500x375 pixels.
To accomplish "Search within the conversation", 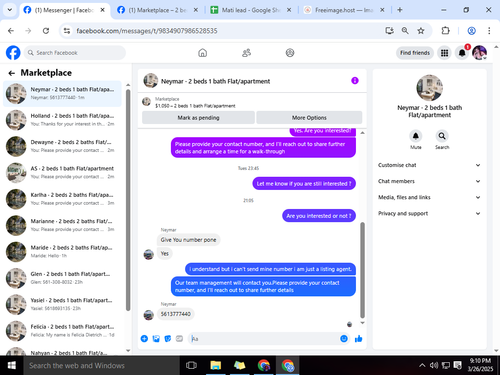I will click(442, 136).
